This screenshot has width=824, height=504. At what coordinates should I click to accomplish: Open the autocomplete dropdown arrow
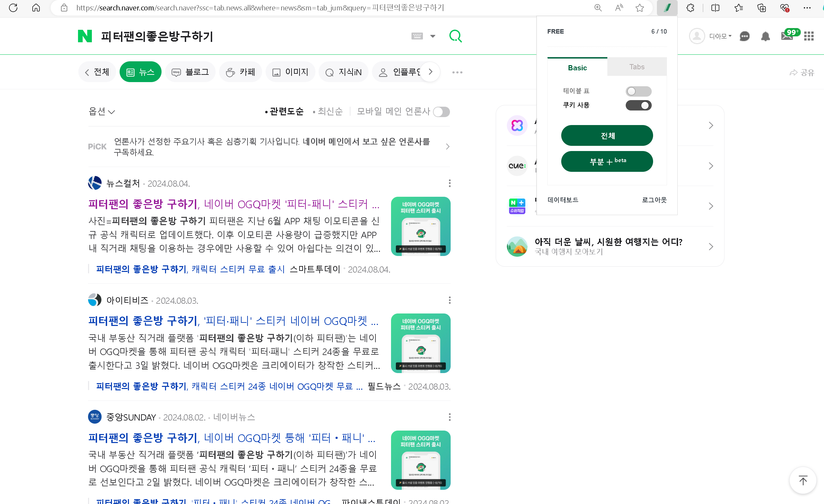pos(433,36)
